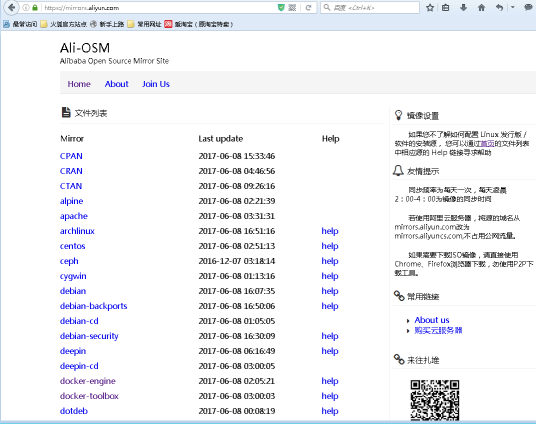Click the green padlock security icon

coord(35,8)
